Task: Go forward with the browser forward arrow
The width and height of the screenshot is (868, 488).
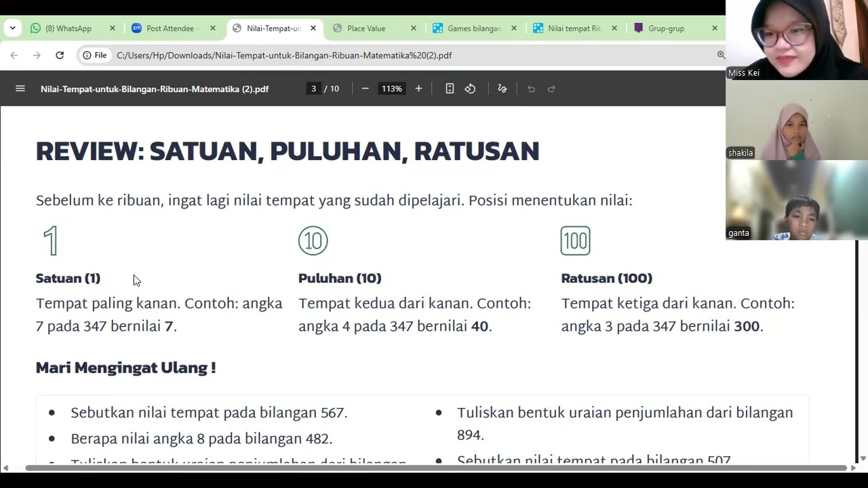Action: coord(37,56)
